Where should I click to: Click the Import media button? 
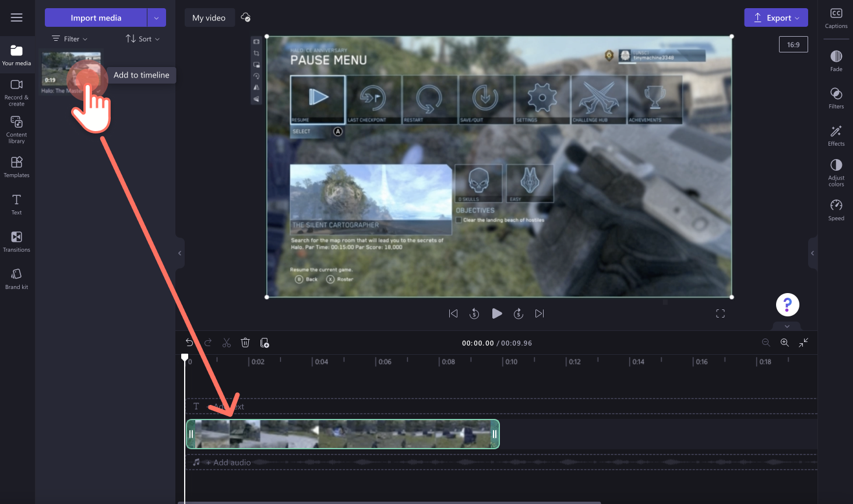coord(96,17)
